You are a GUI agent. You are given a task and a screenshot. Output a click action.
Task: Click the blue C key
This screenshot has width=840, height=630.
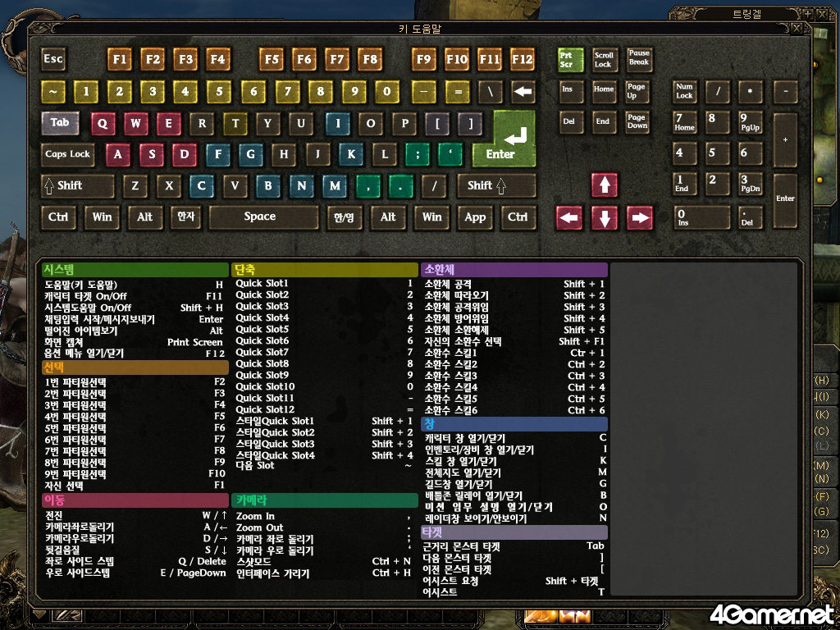(x=202, y=186)
